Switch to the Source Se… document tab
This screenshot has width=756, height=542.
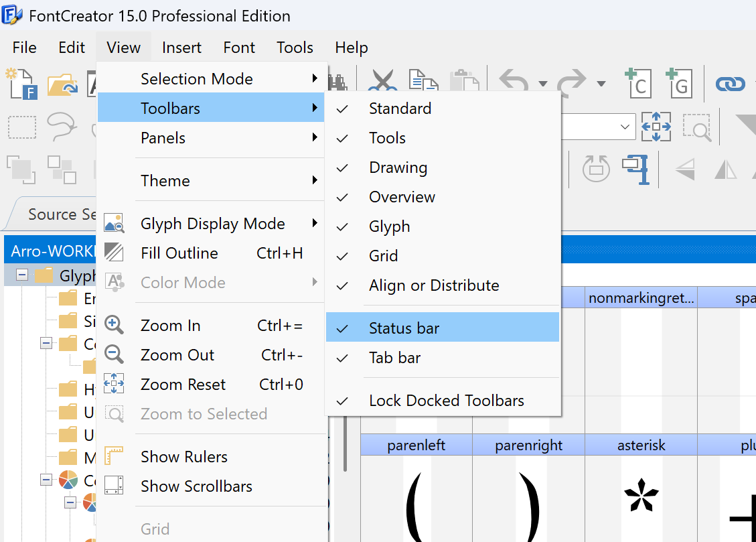(53, 214)
